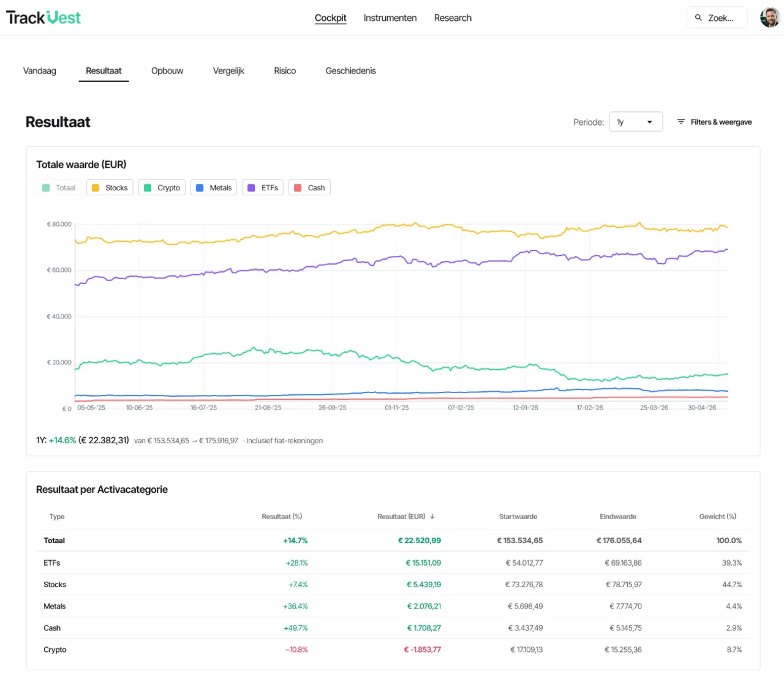Click the TrackVest logo
The height and width of the screenshot is (682, 784).
(43, 18)
